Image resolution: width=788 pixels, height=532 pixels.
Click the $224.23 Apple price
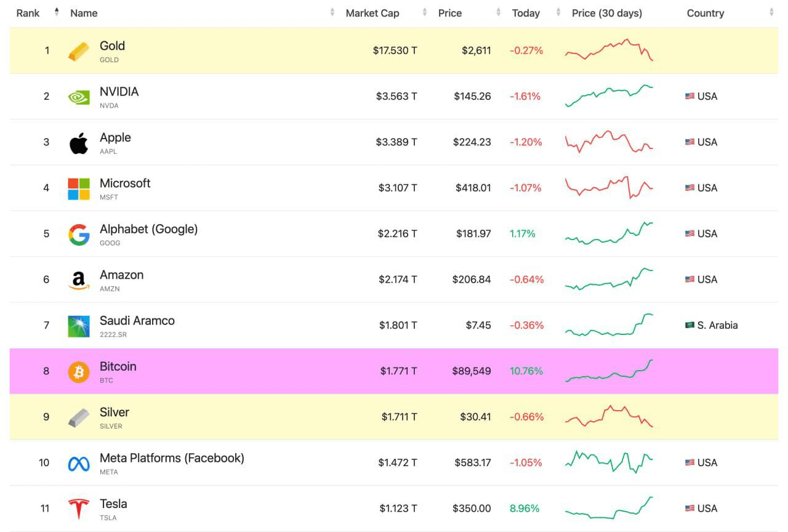(472, 142)
